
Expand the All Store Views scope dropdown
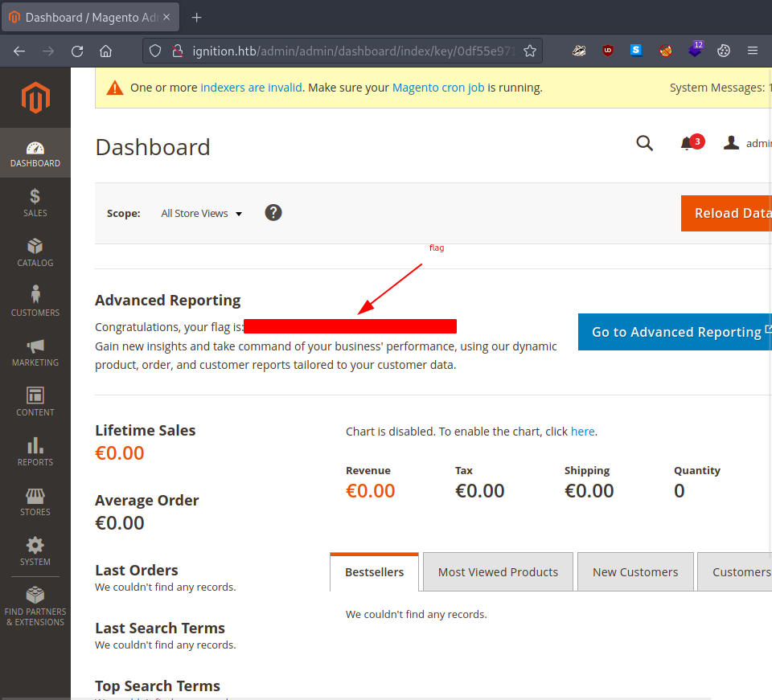pyautogui.click(x=201, y=213)
